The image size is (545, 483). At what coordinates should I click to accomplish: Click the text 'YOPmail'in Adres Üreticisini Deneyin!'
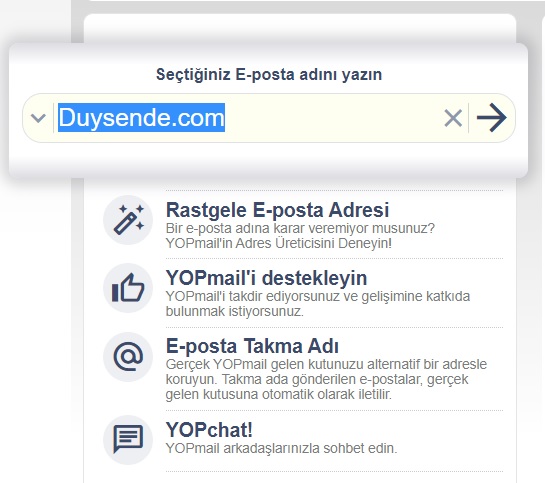pyautogui.click(x=279, y=243)
